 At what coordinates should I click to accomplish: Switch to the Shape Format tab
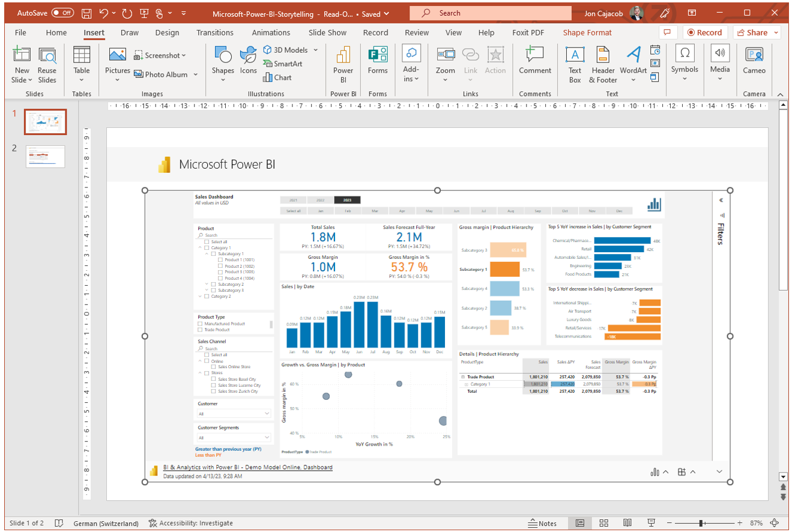click(587, 32)
